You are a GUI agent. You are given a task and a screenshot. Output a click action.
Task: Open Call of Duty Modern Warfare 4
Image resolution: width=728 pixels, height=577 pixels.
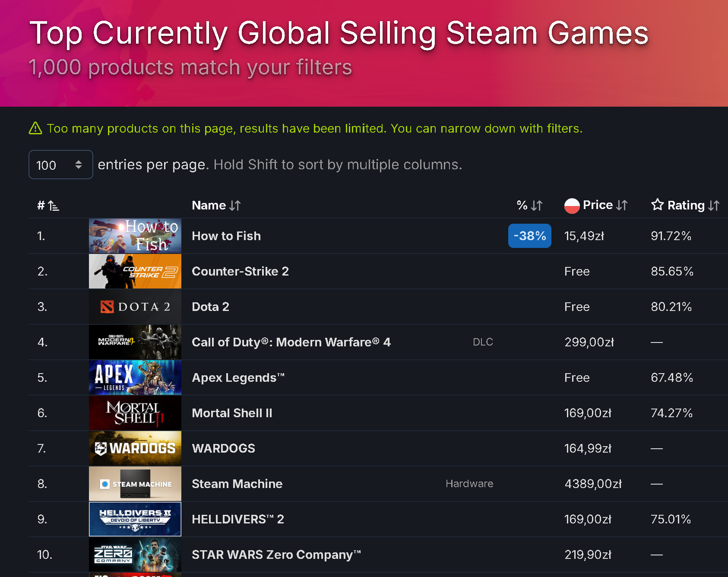coord(291,342)
